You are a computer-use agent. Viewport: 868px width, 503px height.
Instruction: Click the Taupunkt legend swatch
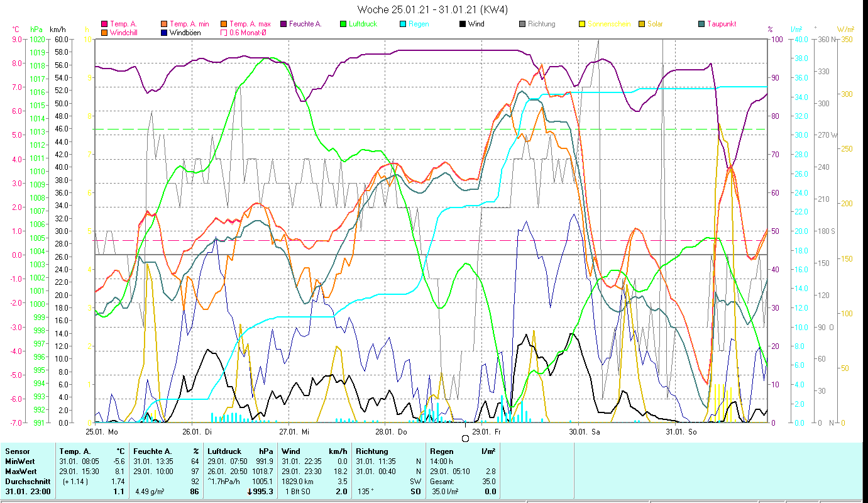click(x=701, y=24)
